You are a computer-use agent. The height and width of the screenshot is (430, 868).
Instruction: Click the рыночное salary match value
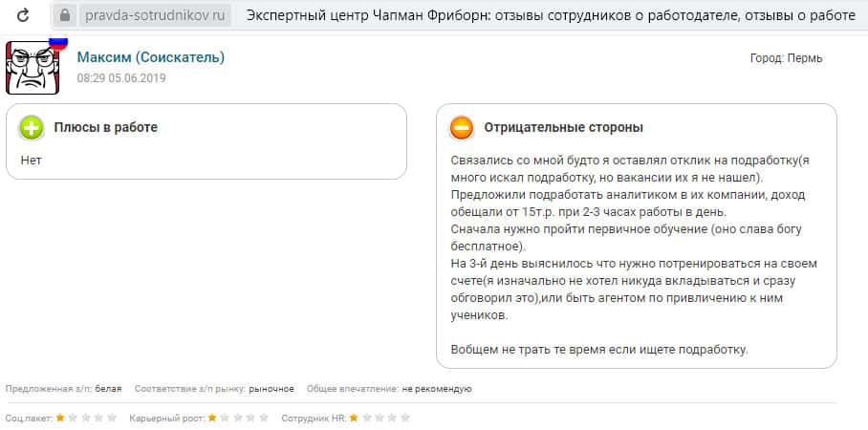pos(271,389)
